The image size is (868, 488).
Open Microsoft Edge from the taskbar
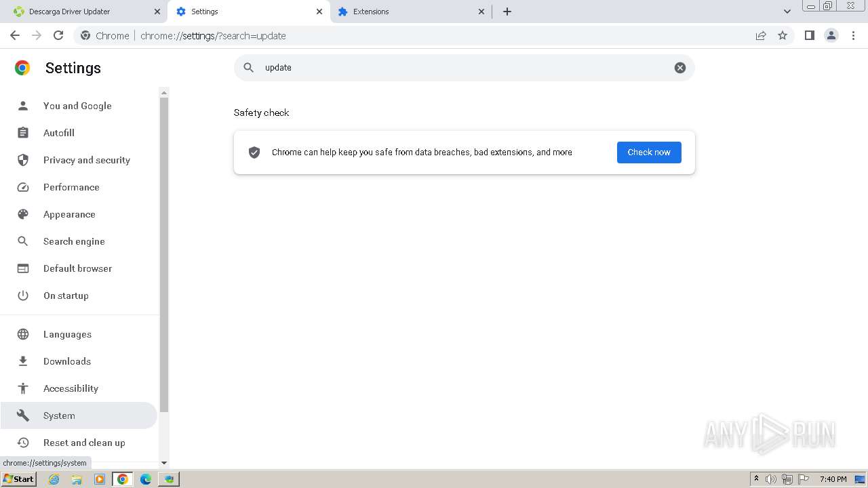pos(145,479)
